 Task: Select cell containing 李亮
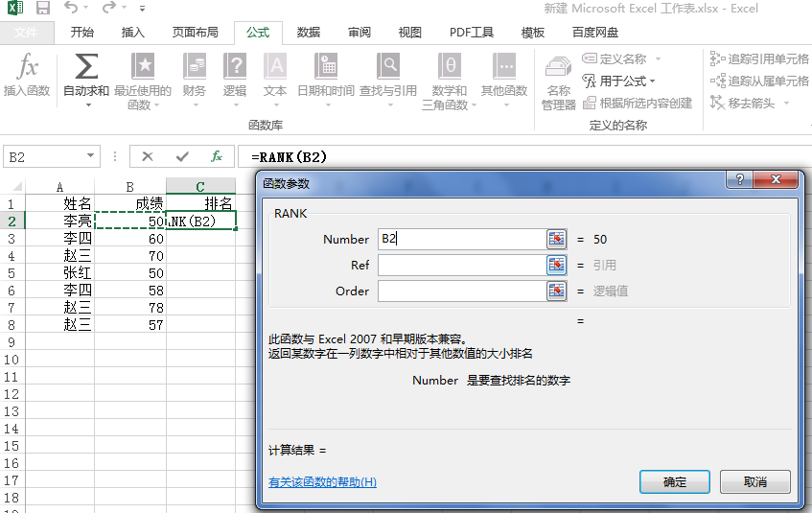(x=59, y=222)
